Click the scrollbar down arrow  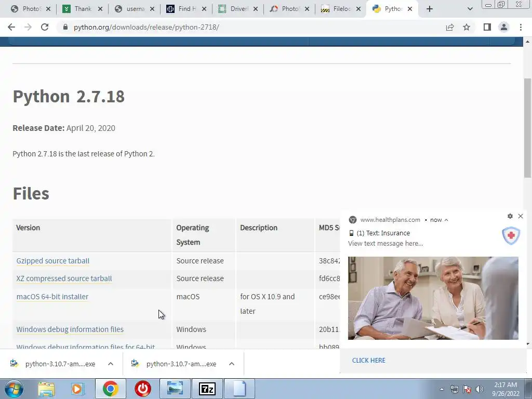point(527,344)
